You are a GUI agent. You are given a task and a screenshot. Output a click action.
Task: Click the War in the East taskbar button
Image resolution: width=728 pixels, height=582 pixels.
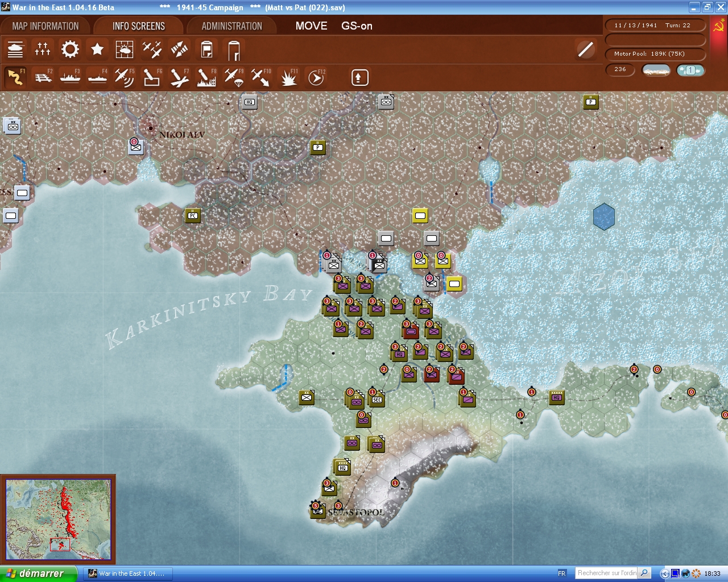pos(129,573)
